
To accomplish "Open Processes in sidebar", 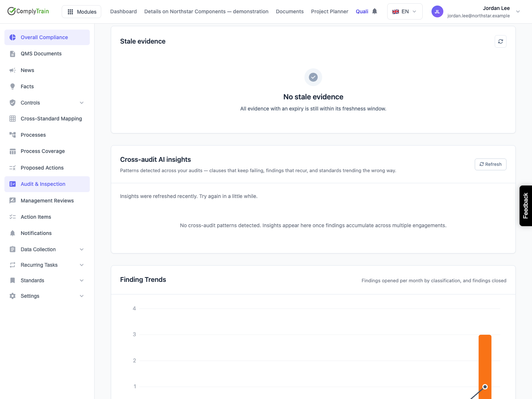I will click(47, 135).
